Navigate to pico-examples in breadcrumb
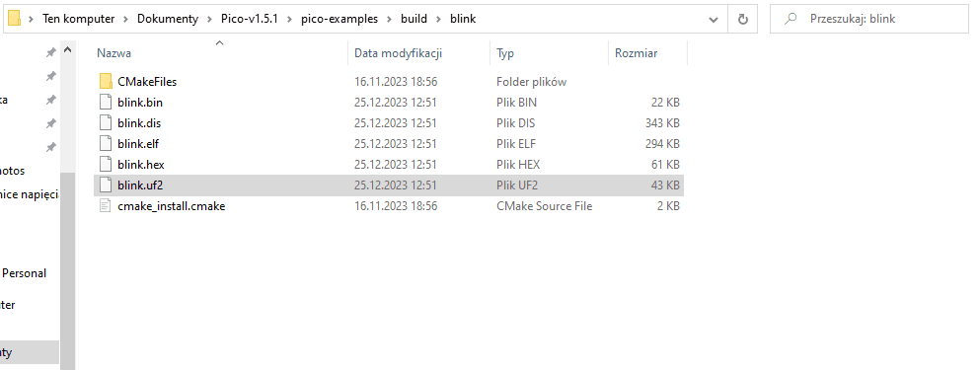 tap(339, 19)
